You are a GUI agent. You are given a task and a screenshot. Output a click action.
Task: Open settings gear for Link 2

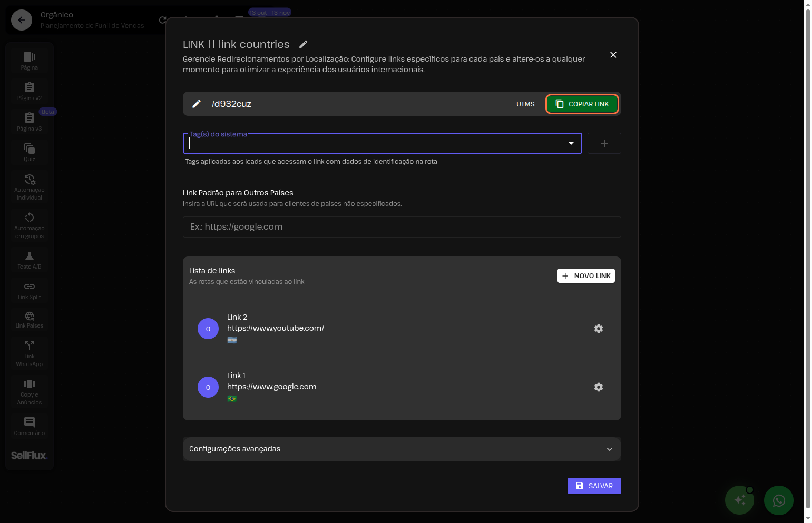(x=598, y=329)
